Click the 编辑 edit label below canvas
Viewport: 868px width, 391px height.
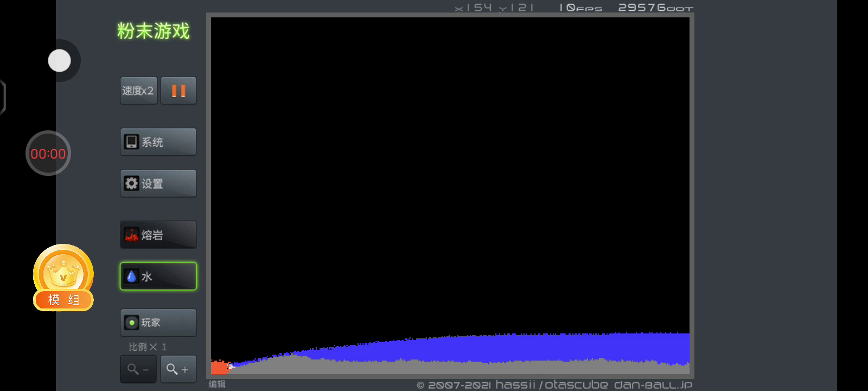(x=217, y=384)
